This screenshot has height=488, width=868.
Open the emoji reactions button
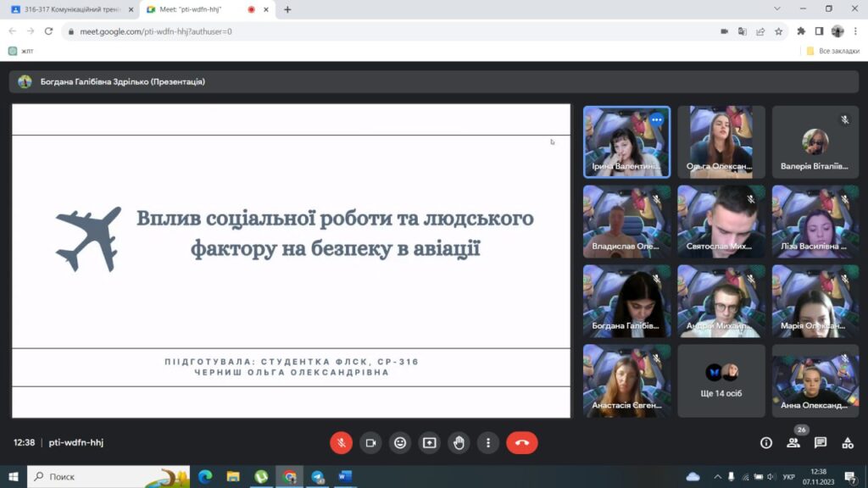[x=400, y=442]
